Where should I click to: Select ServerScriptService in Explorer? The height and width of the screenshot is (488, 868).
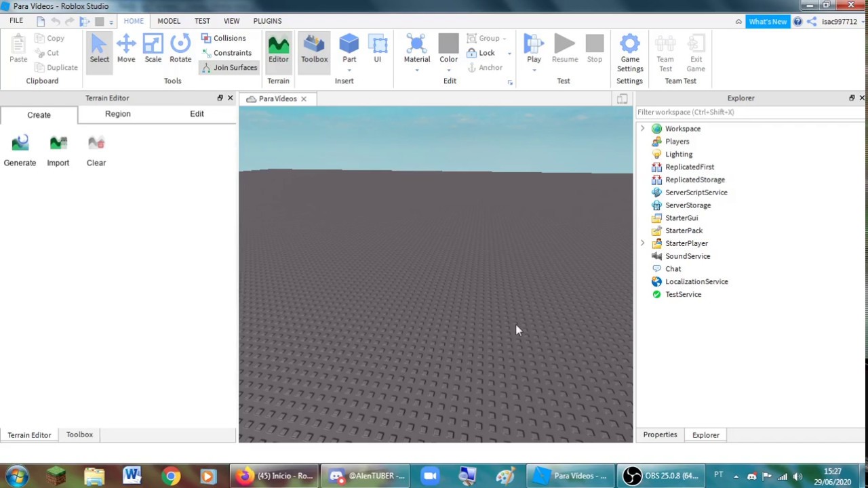[696, 192]
